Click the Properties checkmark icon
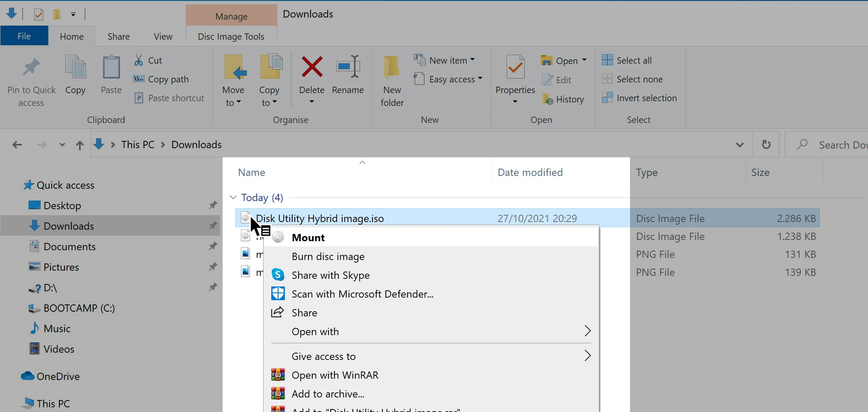Viewport: 868px width, 412px height. point(515,67)
